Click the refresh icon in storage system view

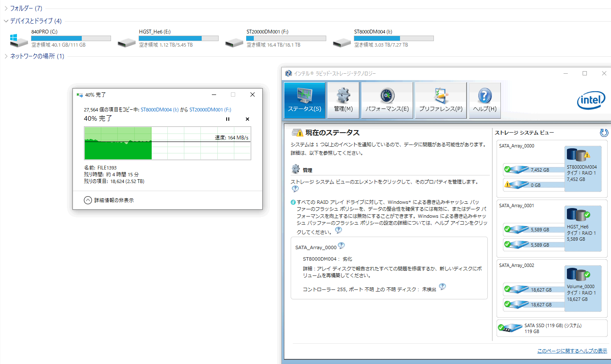click(604, 133)
